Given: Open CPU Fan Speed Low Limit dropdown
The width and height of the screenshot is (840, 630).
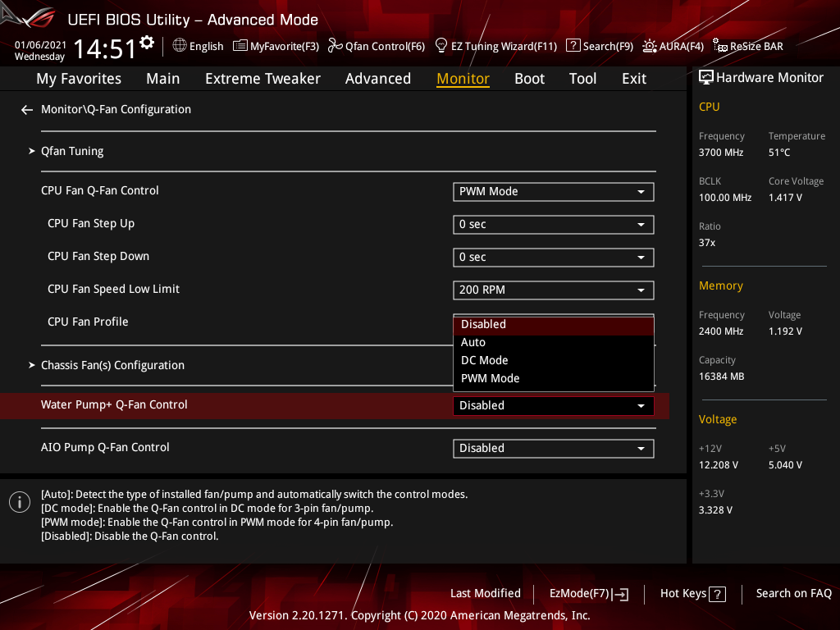Looking at the screenshot, I should [x=554, y=290].
